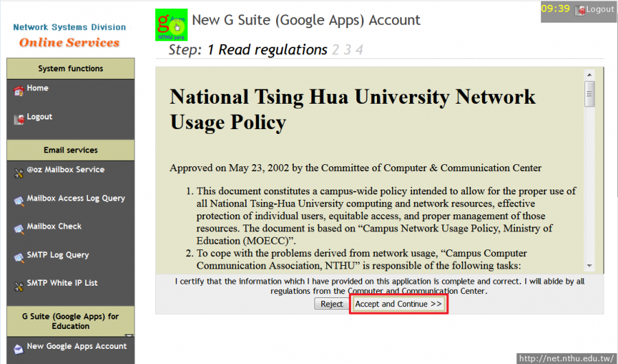
Task: Click the SMTP Log Query icon
Action: point(19,258)
